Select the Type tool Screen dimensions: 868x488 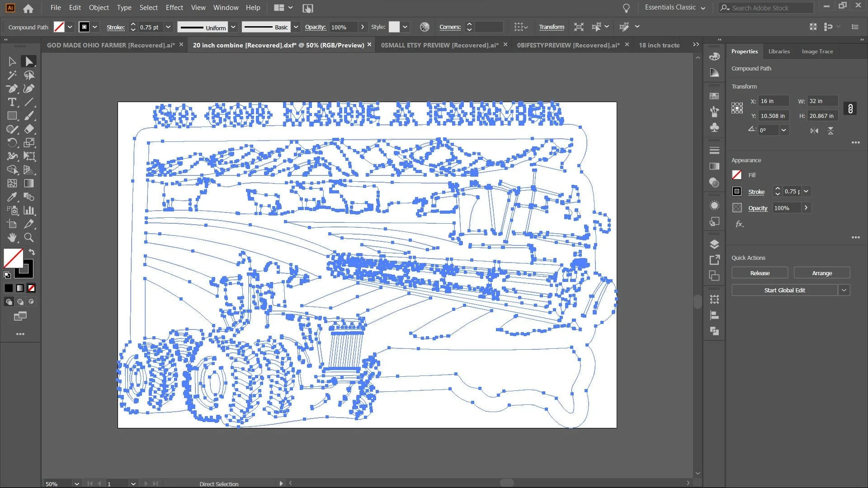pos(12,102)
